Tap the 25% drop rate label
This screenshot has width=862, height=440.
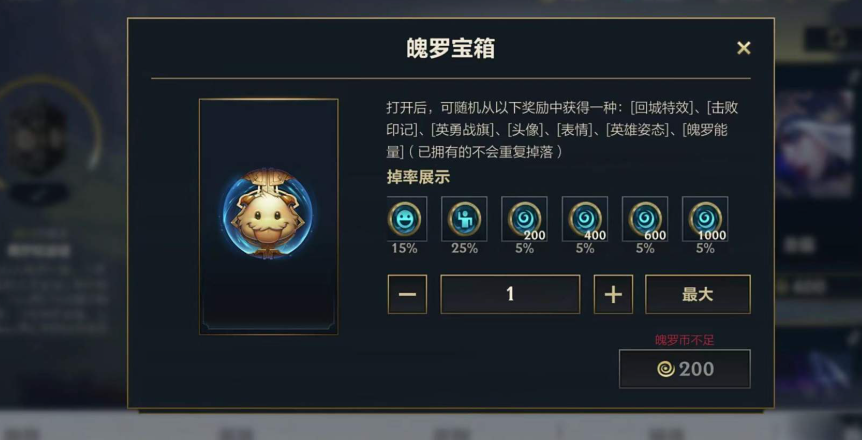465,249
